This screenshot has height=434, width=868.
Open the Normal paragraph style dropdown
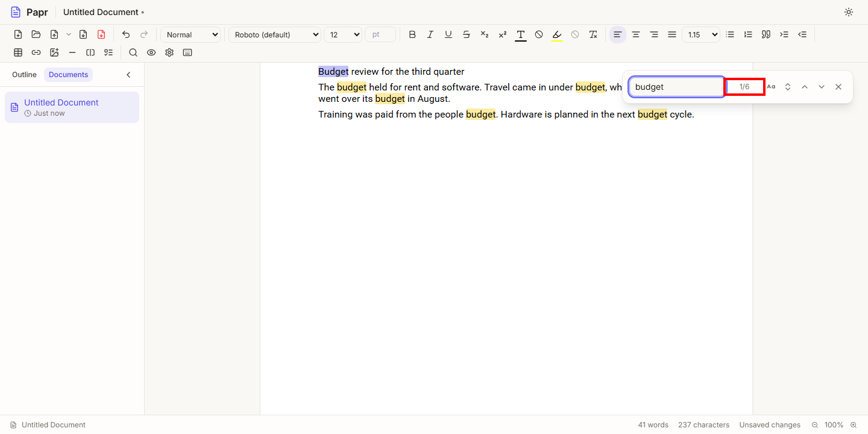click(x=190, y=34)
